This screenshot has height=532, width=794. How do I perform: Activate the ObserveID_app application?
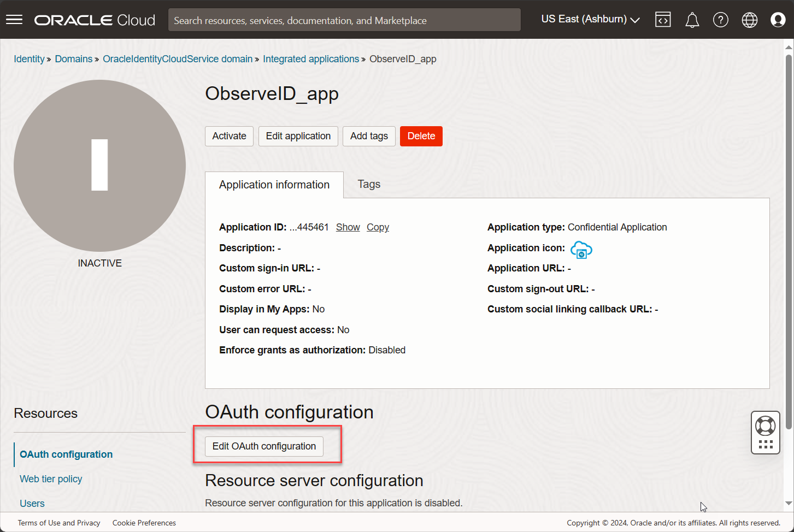229,136
